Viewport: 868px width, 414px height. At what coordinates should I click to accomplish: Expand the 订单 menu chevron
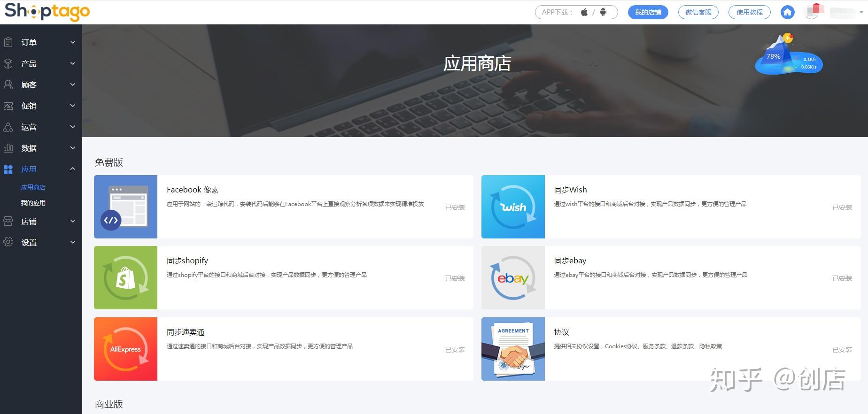pos(73,42)
